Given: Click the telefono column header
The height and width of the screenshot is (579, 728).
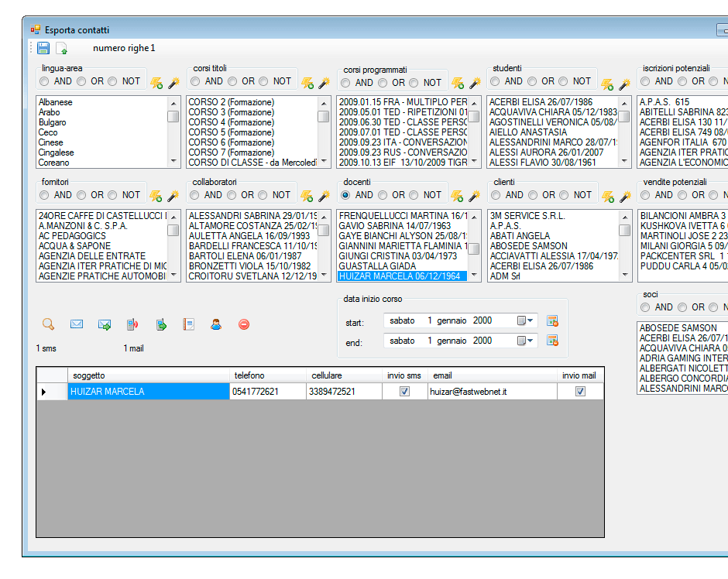Looking at the screenshot, I should 268,375.
